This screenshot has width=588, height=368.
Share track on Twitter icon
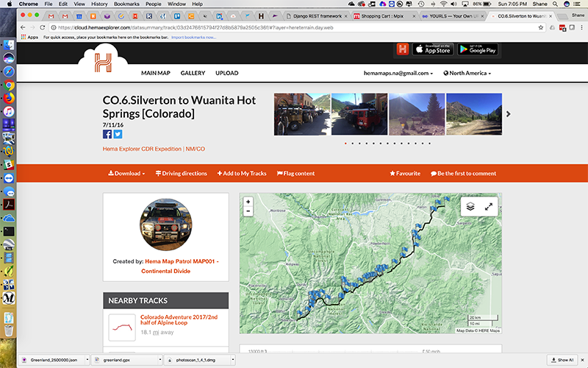(118, 135)
